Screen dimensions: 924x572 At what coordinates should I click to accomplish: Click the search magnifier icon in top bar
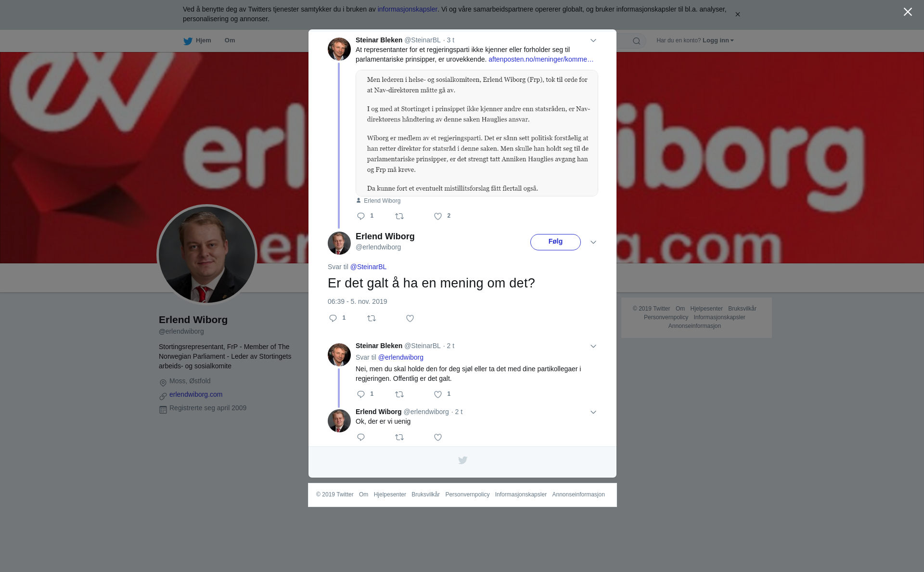[x=637, y=41]
